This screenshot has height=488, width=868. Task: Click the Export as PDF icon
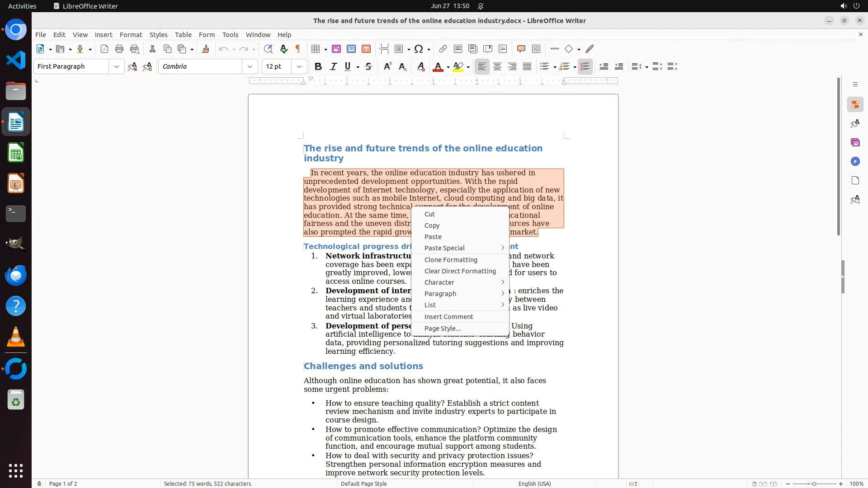click(104, 49)
